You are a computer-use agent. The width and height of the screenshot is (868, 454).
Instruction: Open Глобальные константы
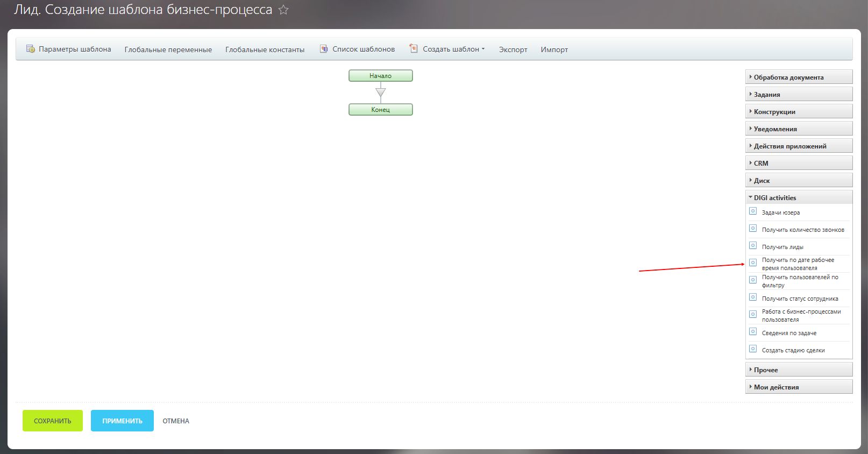(x=265, y=49)
